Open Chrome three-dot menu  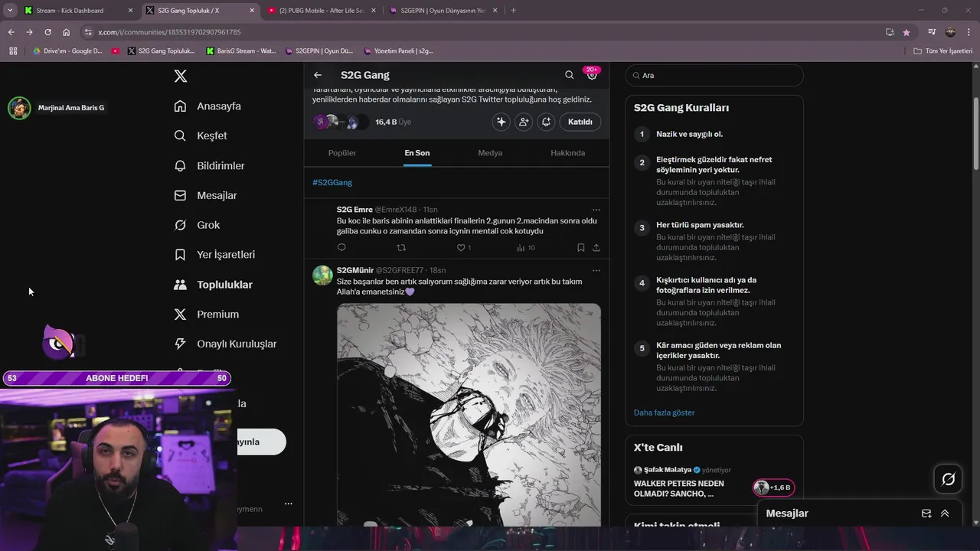(969, 32)
